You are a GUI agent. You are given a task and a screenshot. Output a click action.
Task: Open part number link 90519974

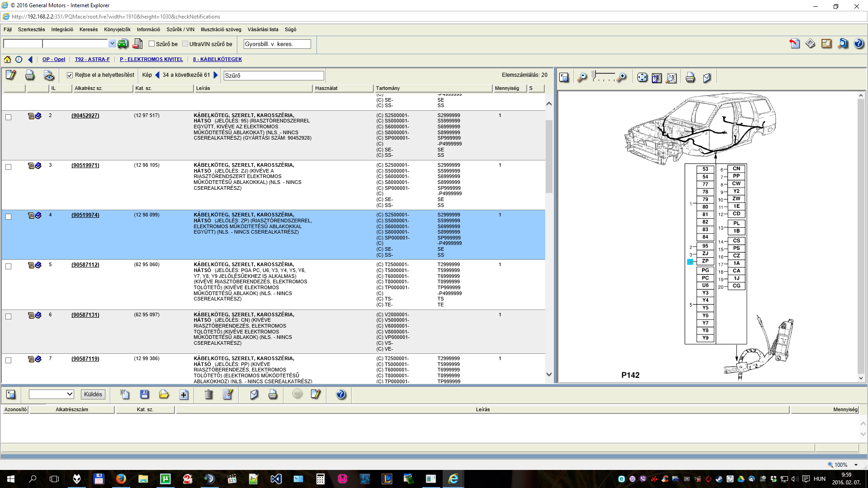pos(85,215)
